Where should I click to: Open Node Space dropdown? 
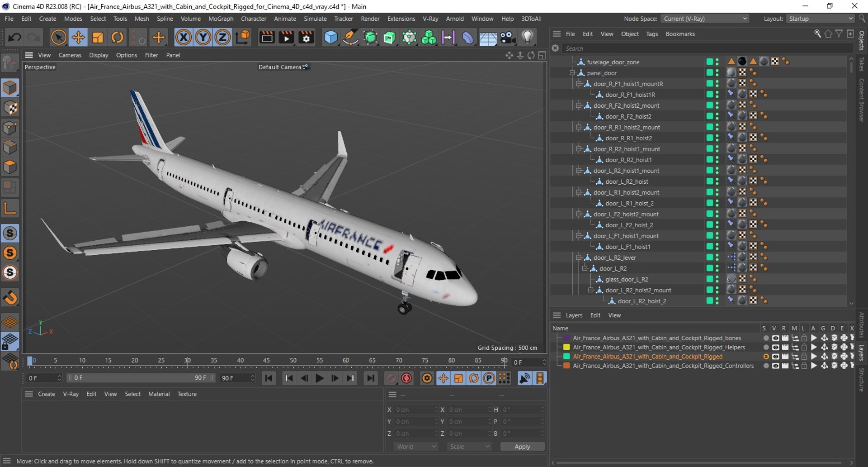coord(705,19)
